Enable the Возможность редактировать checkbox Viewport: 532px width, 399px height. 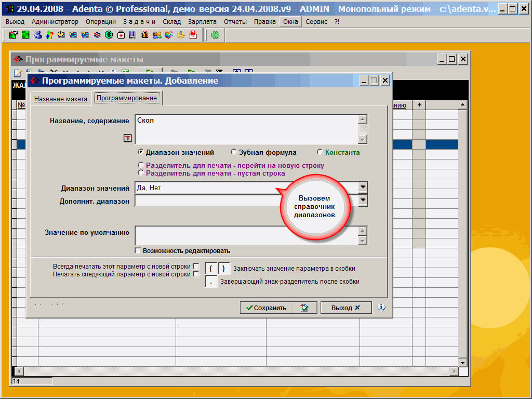click(138, 251)
